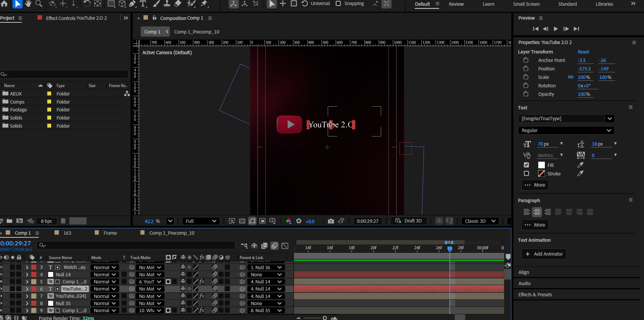The width and height of the screenshot is (644, 320).
Task: Switch to the Review workspace
Action: tap(456, 4)
